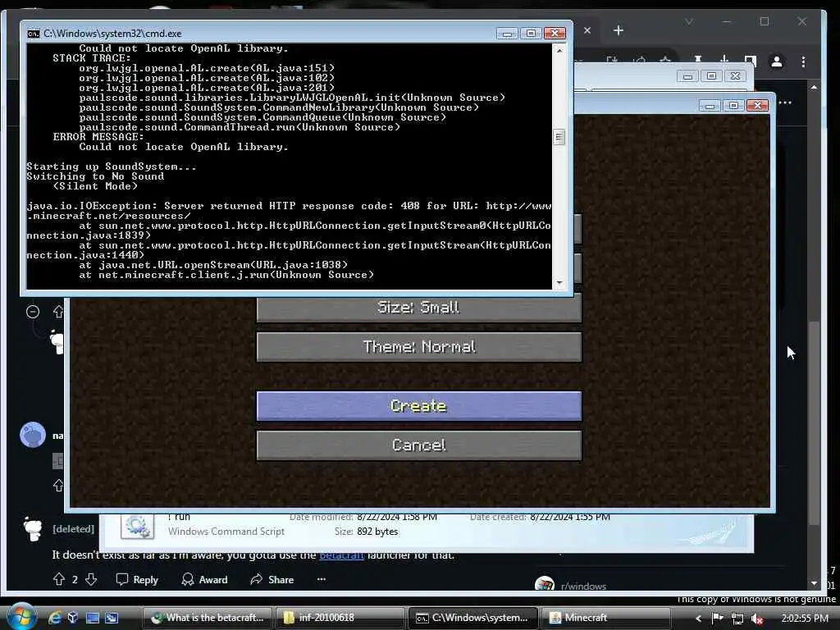Click Switch between windows quick launch icon
Viewport: 840px width, 630px height.
pos(112,618)
